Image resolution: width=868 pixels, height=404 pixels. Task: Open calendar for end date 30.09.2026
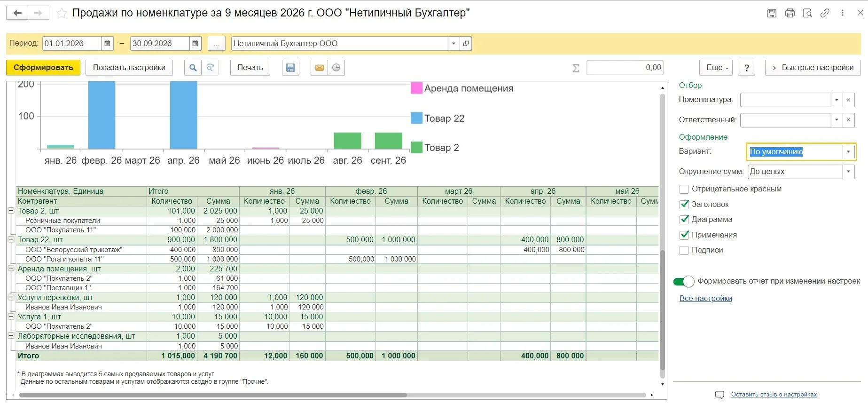click(x=195, y=43)
